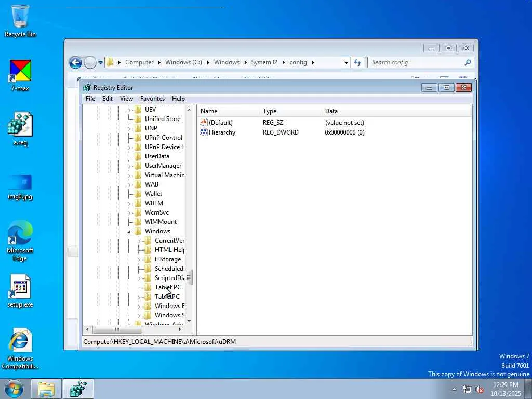Click the Search config input field

(416, 62)
